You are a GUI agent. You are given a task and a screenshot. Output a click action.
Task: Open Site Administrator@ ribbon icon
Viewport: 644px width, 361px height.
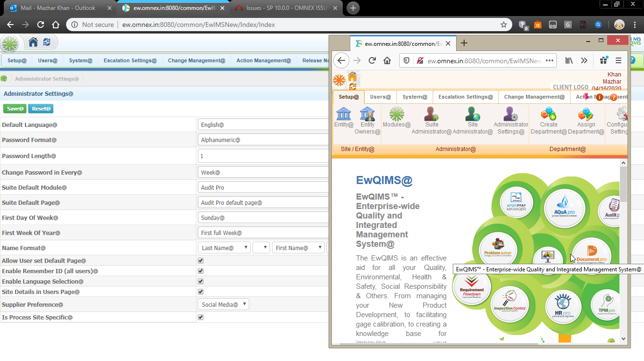473,121
